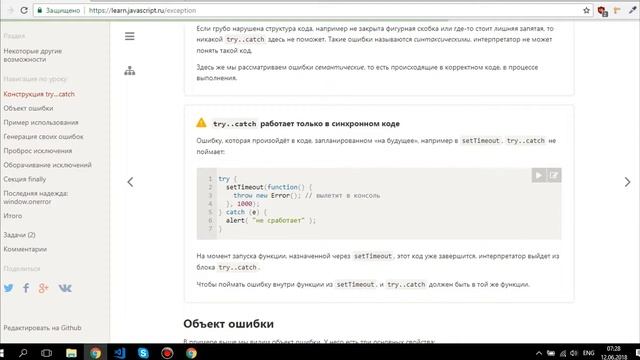Screen dimensions: 640x360
Task: Jump to 'Конструкция try...catch' section
Action: click(39, 94)
